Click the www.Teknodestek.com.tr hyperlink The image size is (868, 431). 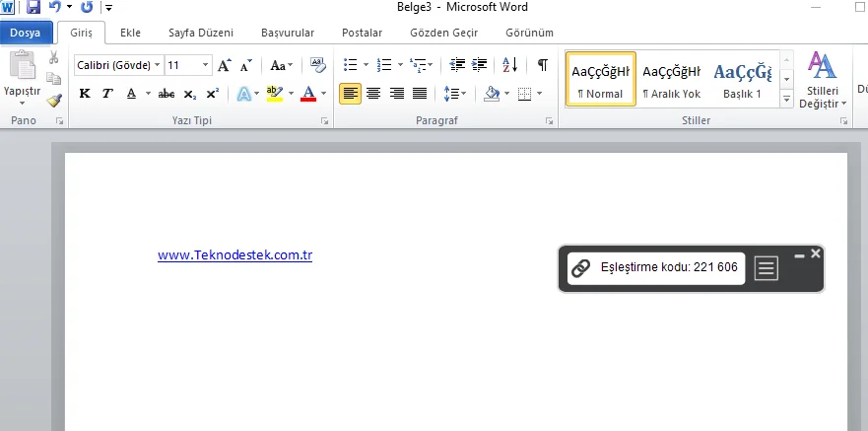coord(234,255)
